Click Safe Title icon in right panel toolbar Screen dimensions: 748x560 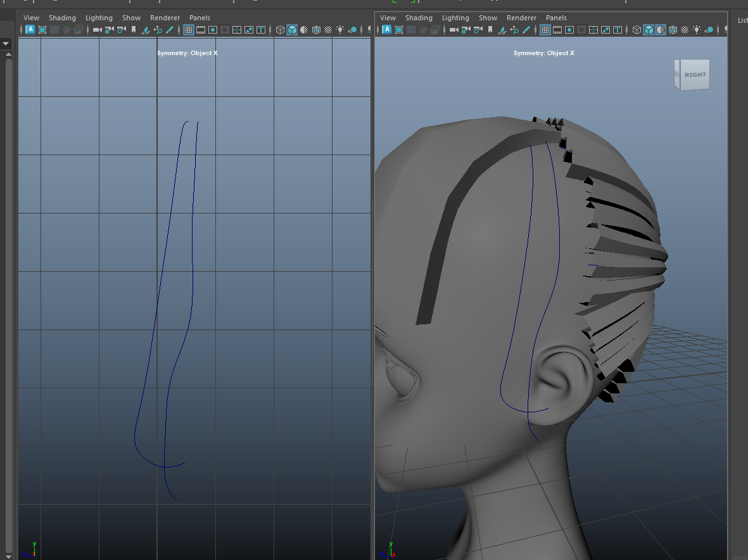click(618, 30)
